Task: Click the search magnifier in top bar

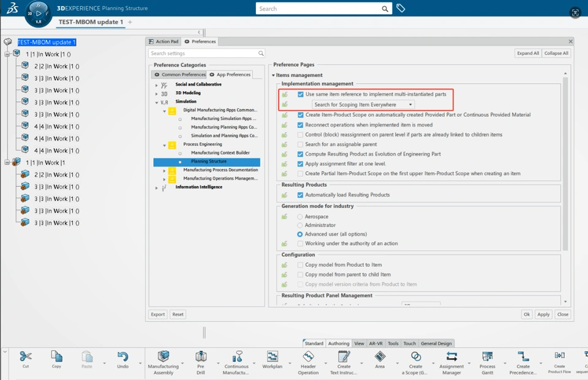Action: [x=385, y=9]
